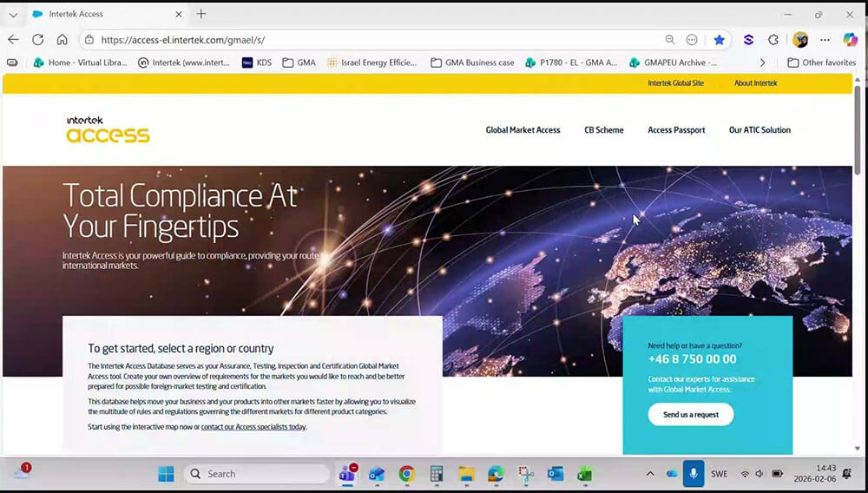Open a new browser tab
The image size is (868, 493).
(201, 14)
